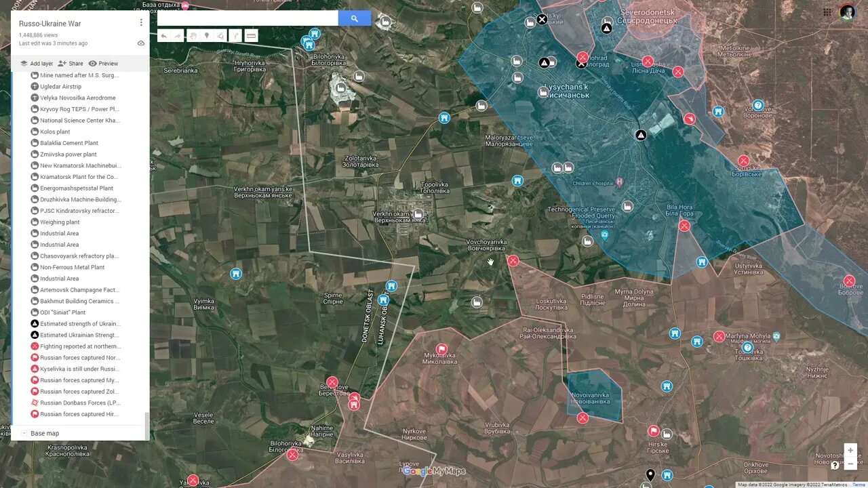868x488 pixels.
Task: Select the Draw a line tool
Action: tap(221, 36)
